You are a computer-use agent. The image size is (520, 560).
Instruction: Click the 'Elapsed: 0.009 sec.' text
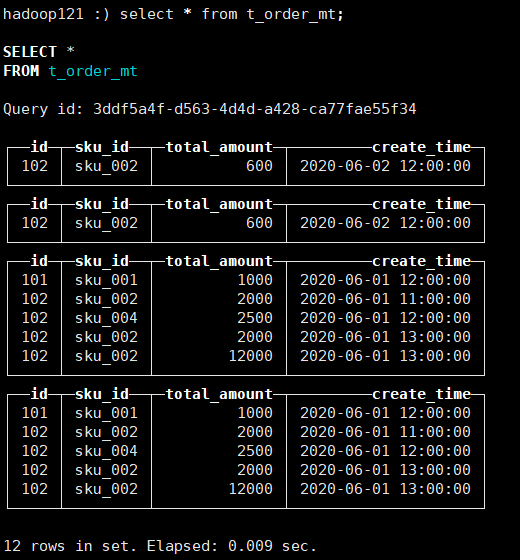click(x=232, y=546)
